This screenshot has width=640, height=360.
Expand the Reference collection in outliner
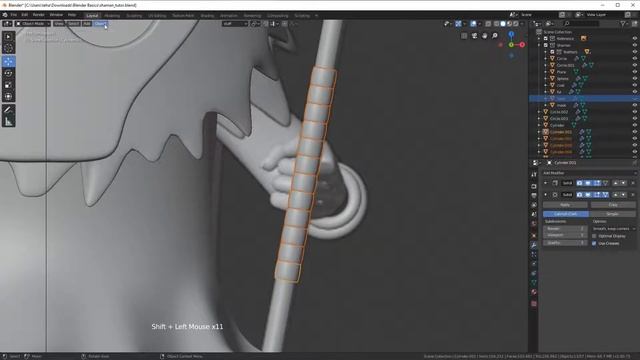coord(539,38)
